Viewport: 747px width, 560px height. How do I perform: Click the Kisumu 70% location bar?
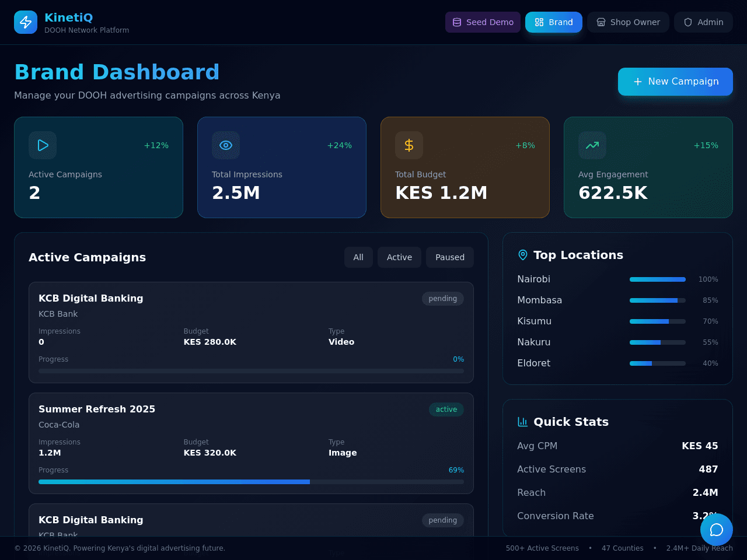click(658, 321)
